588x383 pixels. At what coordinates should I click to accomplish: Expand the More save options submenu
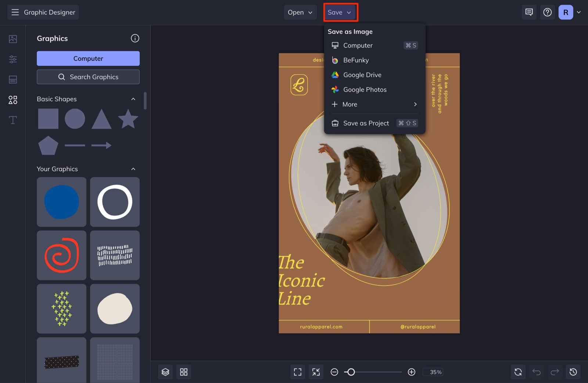pyautogui.click(x=374, y=104)
